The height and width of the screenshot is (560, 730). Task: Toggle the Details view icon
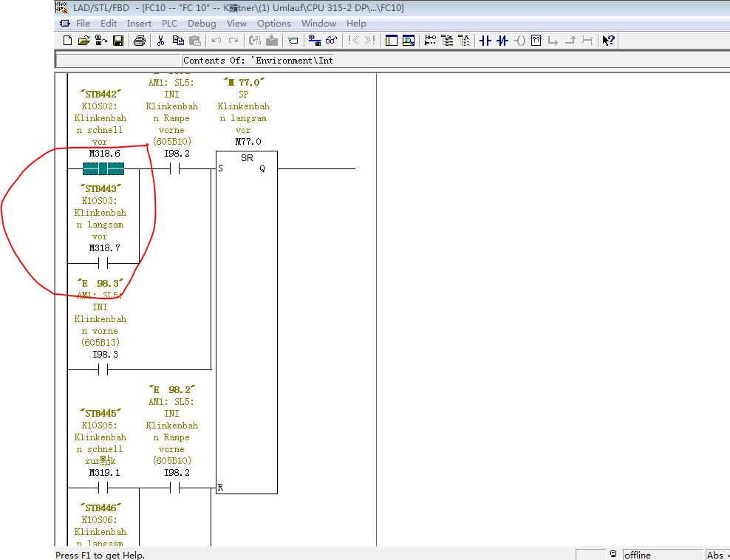pyautogui.click(x=409, y=41)
